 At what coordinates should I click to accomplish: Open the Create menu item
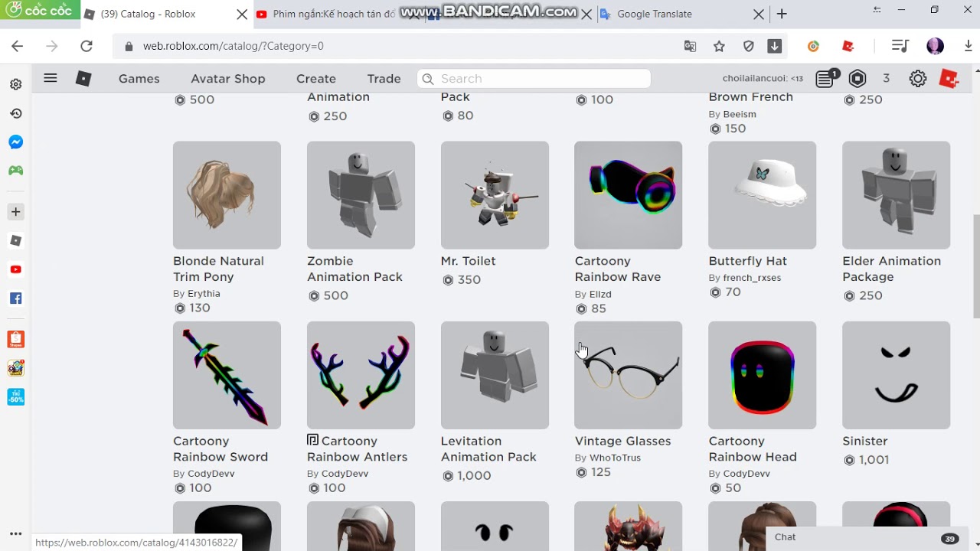pyautogui.click(x=316, y=79)
